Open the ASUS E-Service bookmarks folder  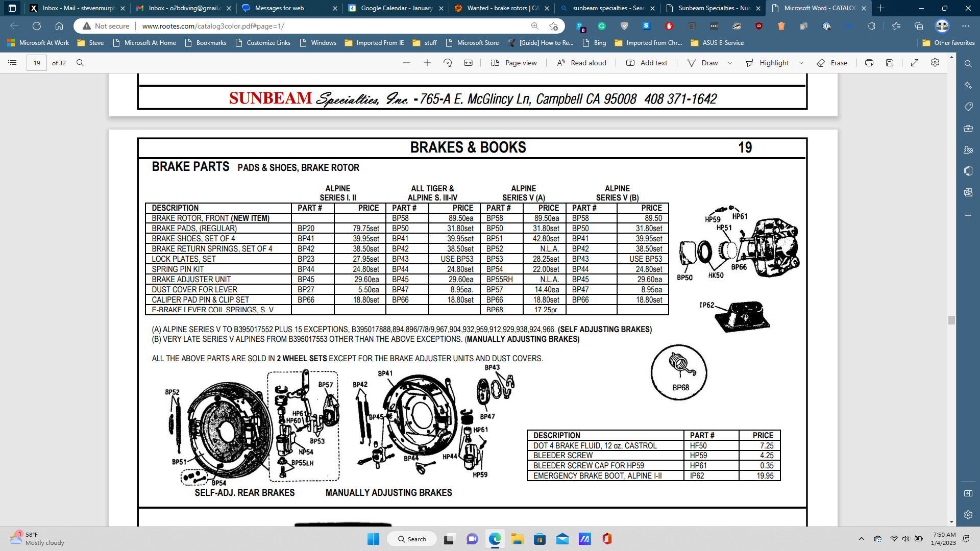717,43
